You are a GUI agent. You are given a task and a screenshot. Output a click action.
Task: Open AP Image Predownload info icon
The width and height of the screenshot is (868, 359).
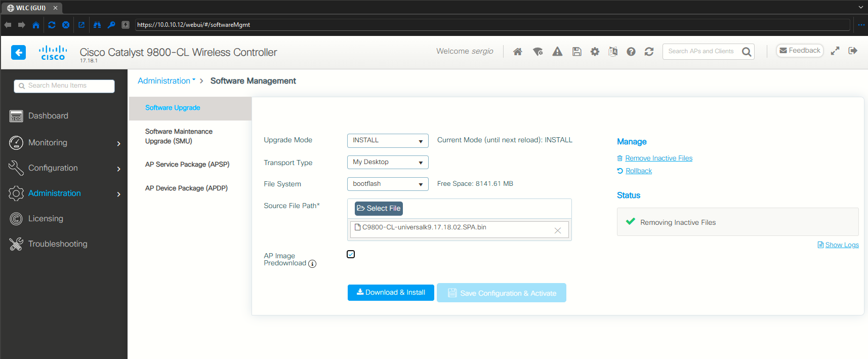click(312, 264)
